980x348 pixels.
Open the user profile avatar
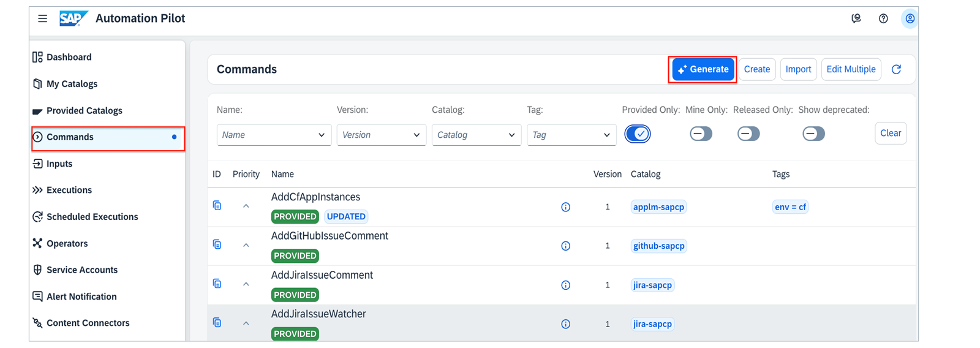(910, 18)
